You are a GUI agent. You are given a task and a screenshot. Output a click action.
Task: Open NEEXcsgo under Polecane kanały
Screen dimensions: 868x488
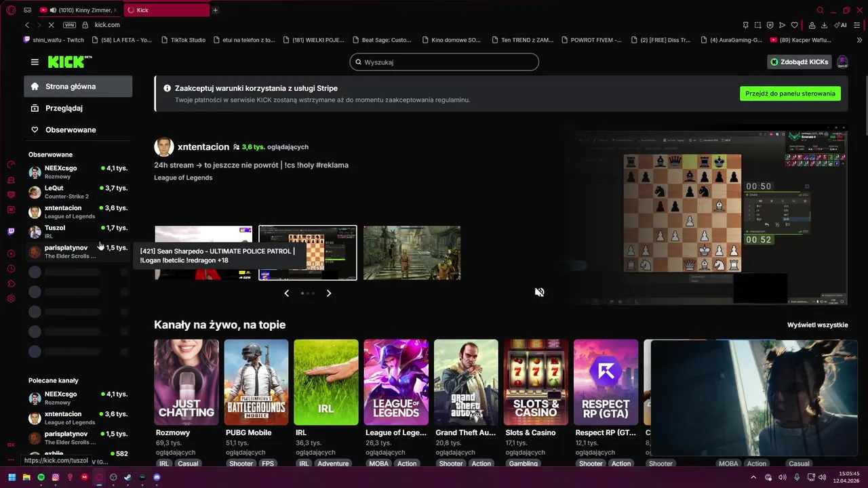coord(78,398)
